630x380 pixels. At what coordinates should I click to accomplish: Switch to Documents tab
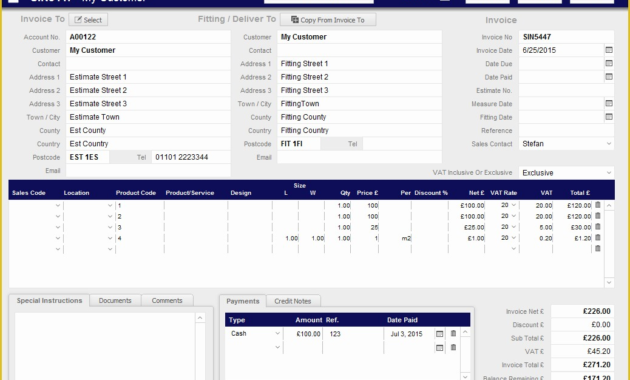115,300
